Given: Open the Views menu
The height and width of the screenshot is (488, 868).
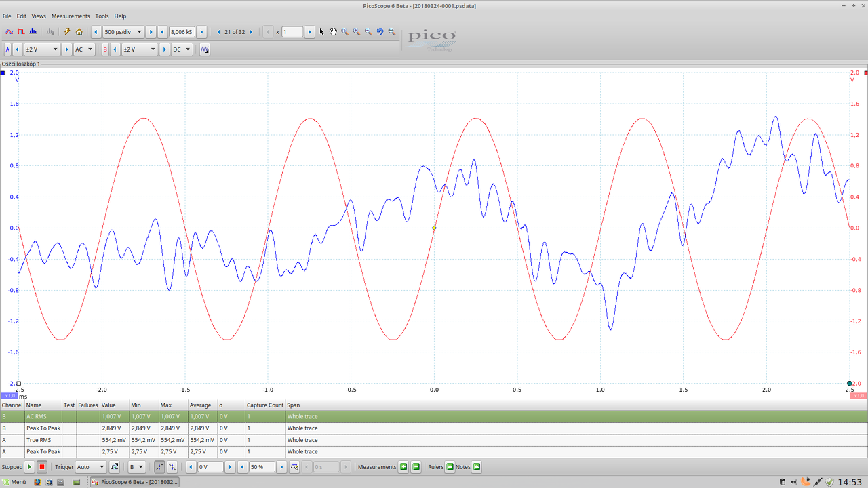Looking at the screenshot, I should [x=39, y=16].
